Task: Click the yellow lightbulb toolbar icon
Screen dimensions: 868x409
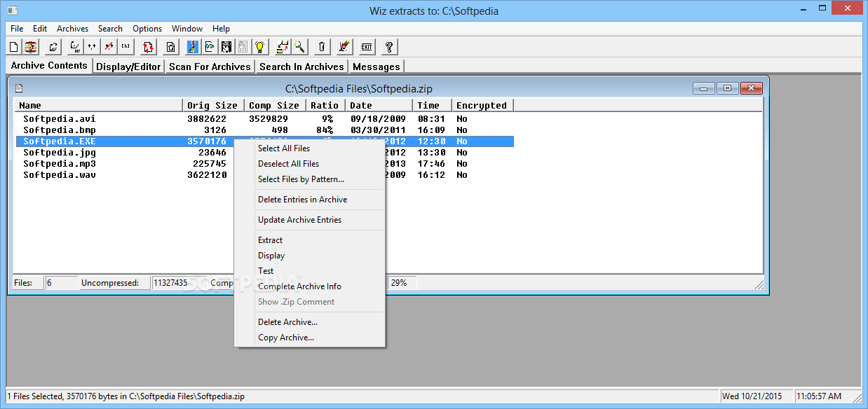Action: pos(260,47)
